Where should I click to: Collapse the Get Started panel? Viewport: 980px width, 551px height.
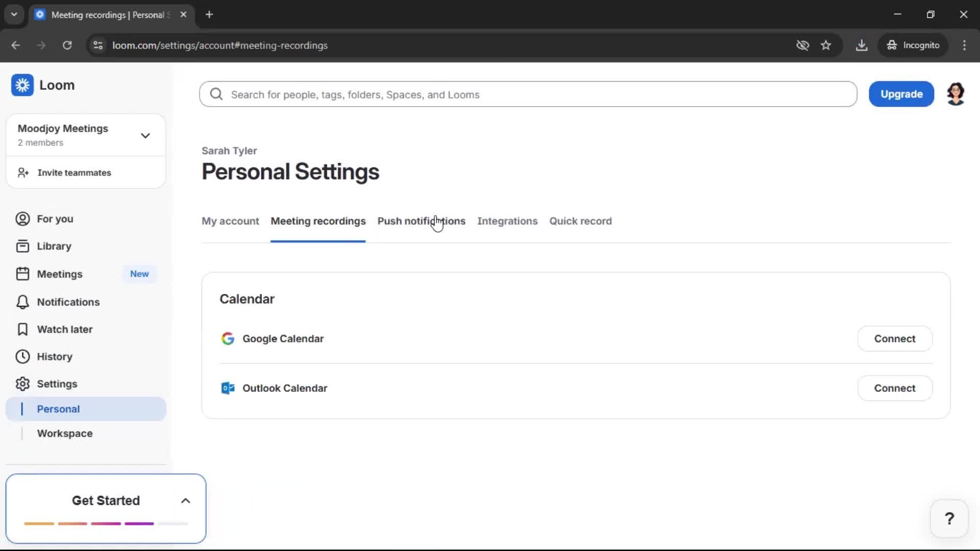click(x=185, y=500)
